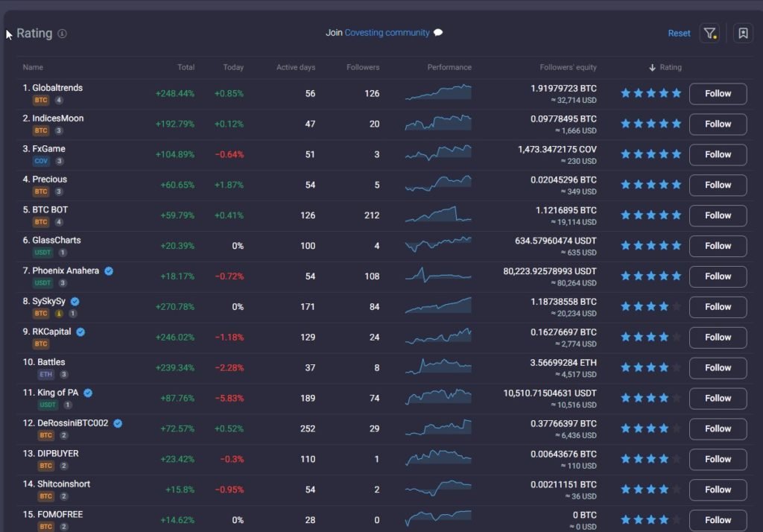
Task: Click the Active days column header
Action: [x=296, y=67]
